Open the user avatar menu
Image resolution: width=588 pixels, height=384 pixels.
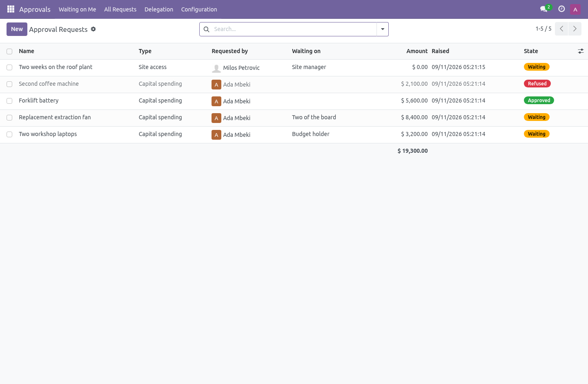pyautogui.click(x=575, y=9)
